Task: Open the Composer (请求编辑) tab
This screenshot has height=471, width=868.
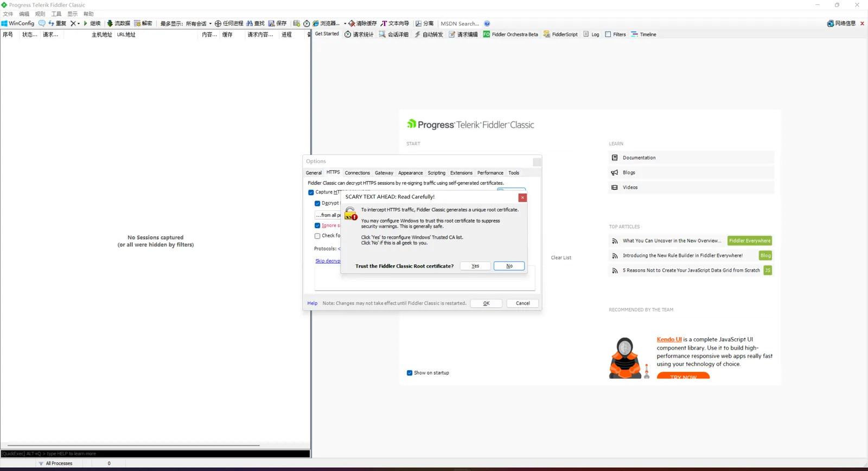Action: (x=463, y=34)
